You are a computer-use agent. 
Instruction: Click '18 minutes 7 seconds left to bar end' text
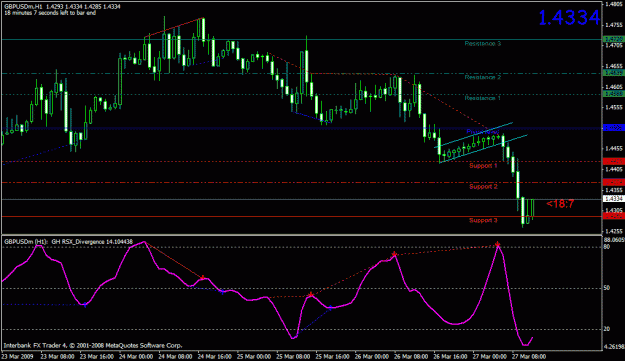(50, 13)
